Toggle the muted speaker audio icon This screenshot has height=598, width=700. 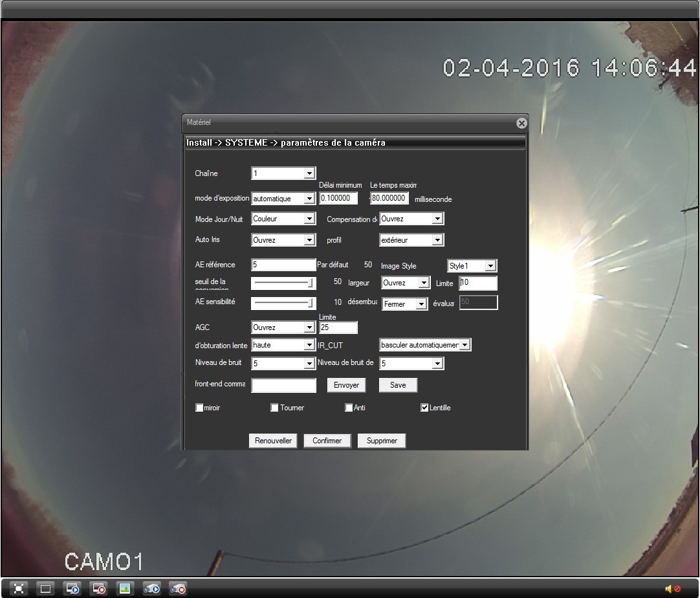pos(672,589)
